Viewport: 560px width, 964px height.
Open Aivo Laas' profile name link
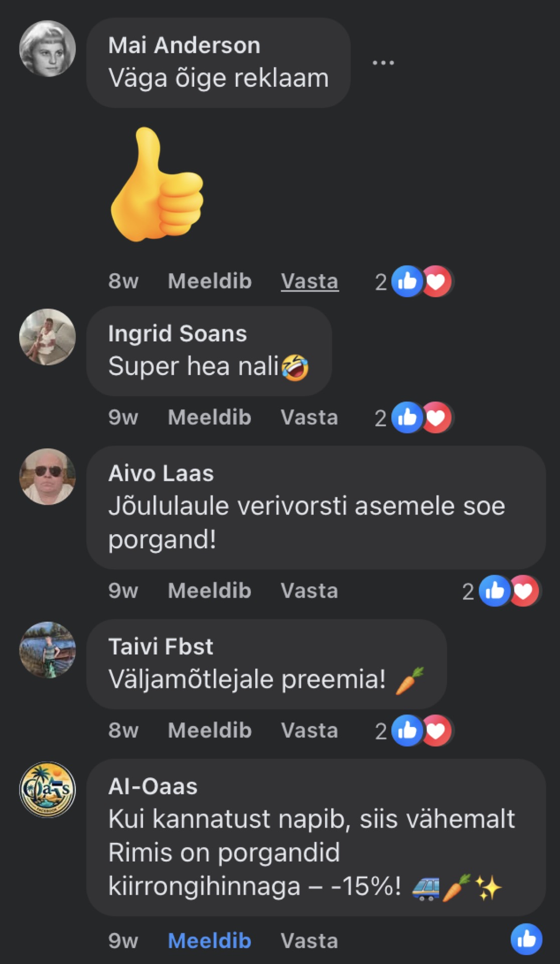[161, 473]
